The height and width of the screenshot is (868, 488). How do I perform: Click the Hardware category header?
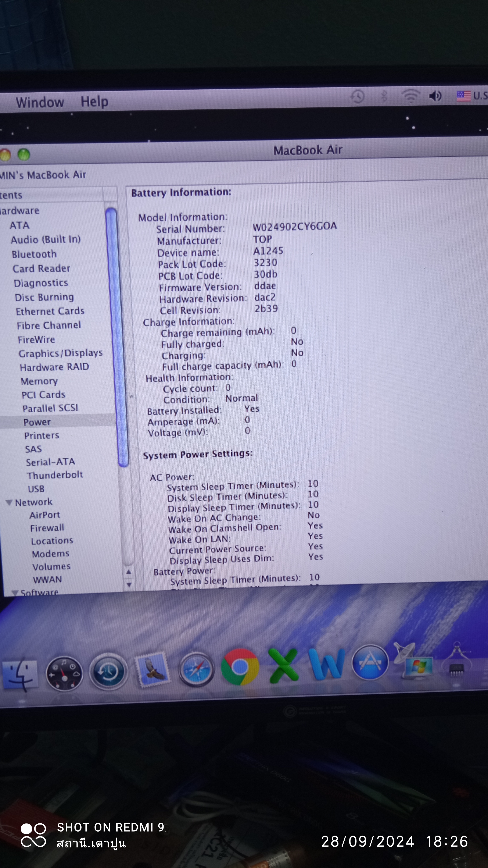(x=19, y=211)
